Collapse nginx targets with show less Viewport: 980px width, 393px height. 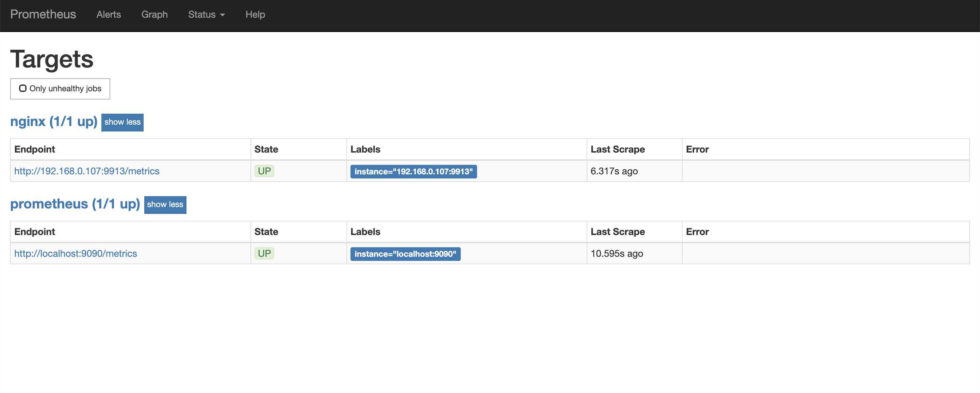(122, 122)
